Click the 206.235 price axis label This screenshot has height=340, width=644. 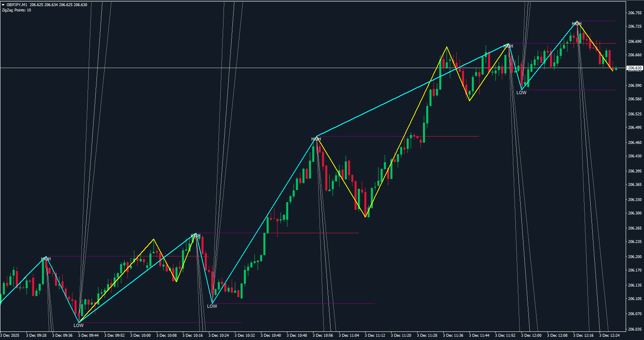(x=635, y=242)
